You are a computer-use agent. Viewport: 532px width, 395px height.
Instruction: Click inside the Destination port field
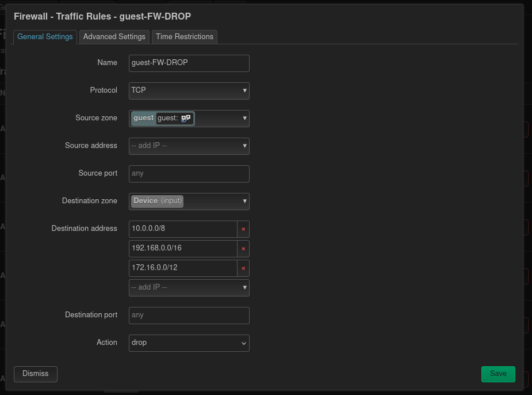pyautogui.click(x=189, y=315)
